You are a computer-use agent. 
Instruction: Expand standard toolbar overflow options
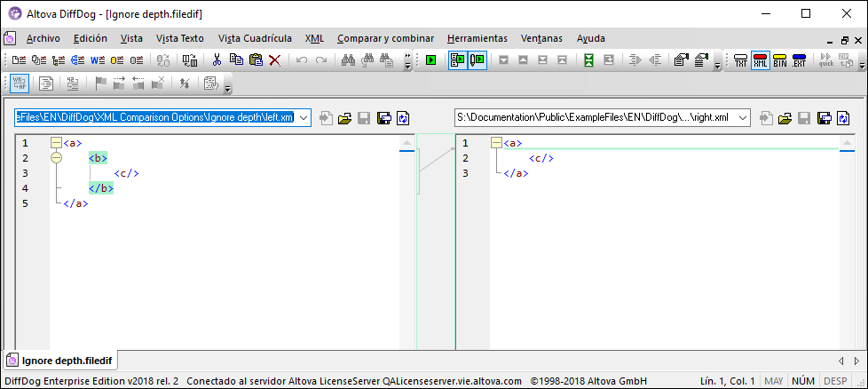pos(408,60)
